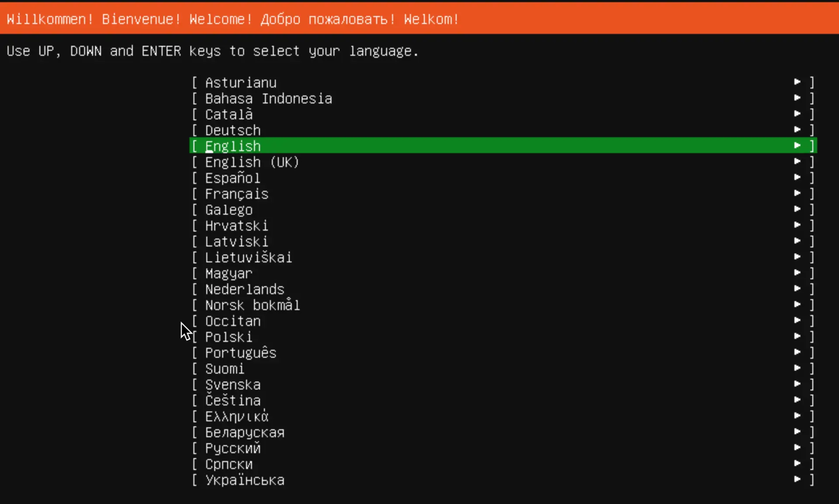Choose Deutsch from the language list
The height and width of the screenshot is (504, 839).
tap(233, 130)
